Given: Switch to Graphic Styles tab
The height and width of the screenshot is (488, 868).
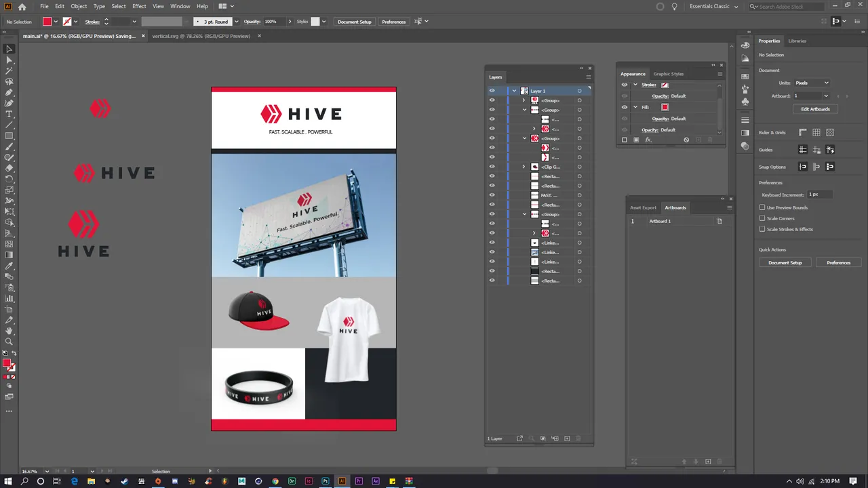Looking at the screenshot, I should (669, 74).
